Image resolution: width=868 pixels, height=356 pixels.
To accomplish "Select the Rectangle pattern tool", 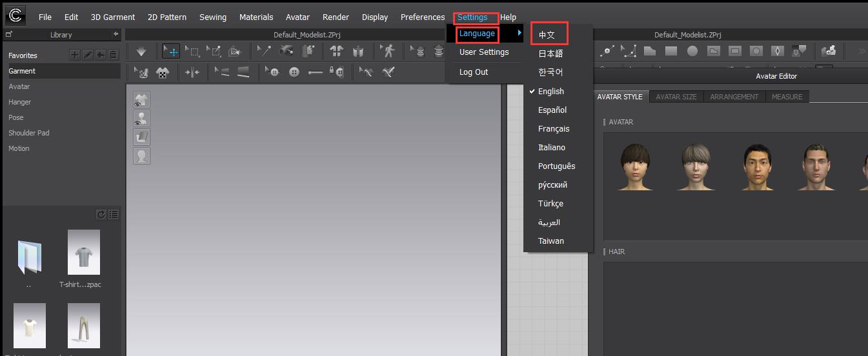I will [671, 51].
